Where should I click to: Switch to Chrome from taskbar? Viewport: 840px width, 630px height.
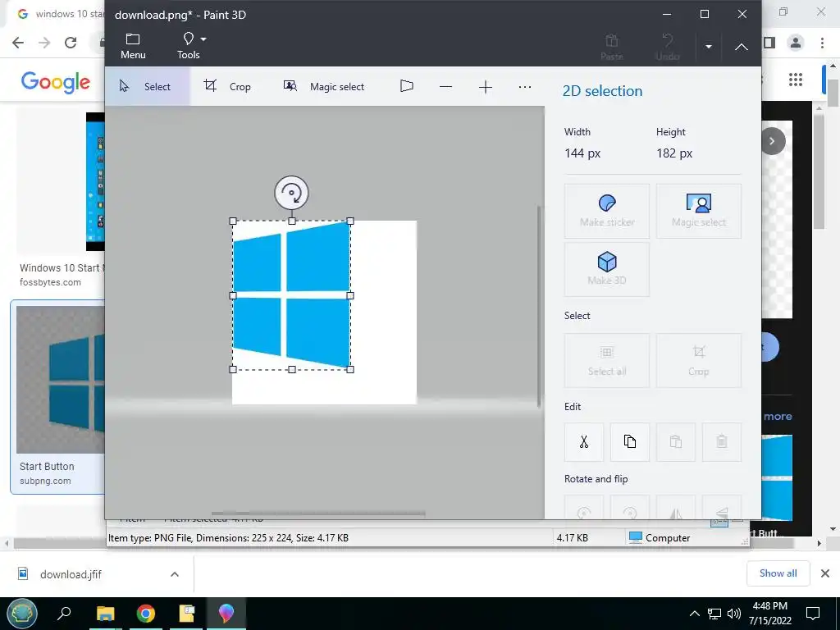[146, 613]
